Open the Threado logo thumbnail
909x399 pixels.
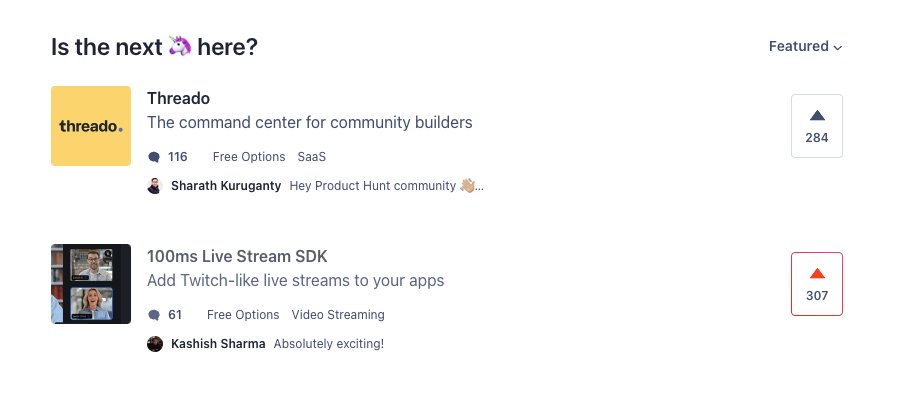click(91, 126)
